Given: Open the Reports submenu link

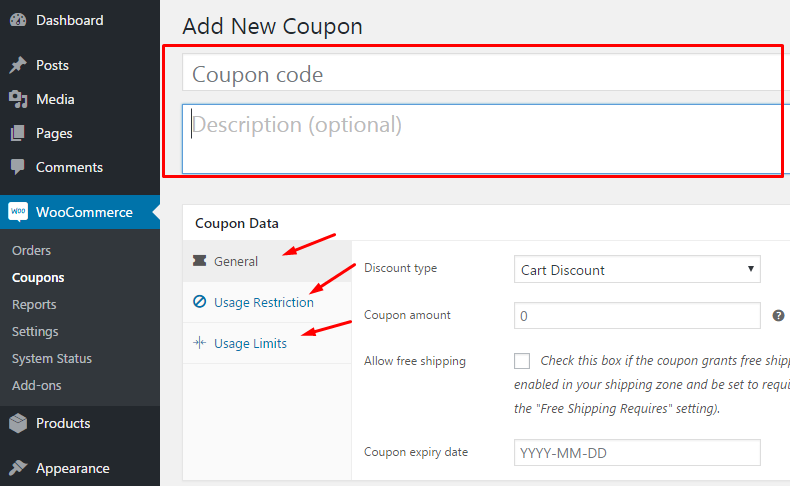Looking at the screenshot, I should pyautogui.click(x=34, y=305).
